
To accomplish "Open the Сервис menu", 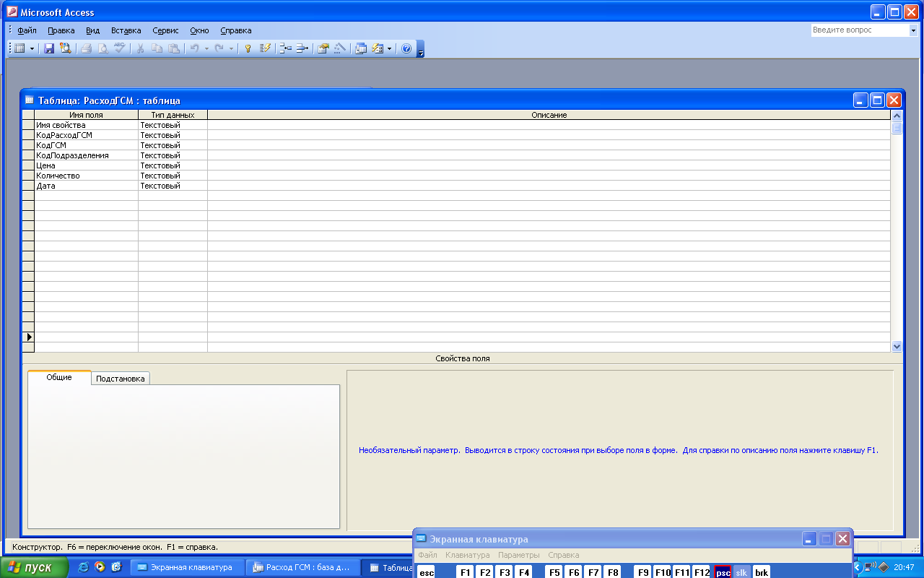I will (166, 30).
